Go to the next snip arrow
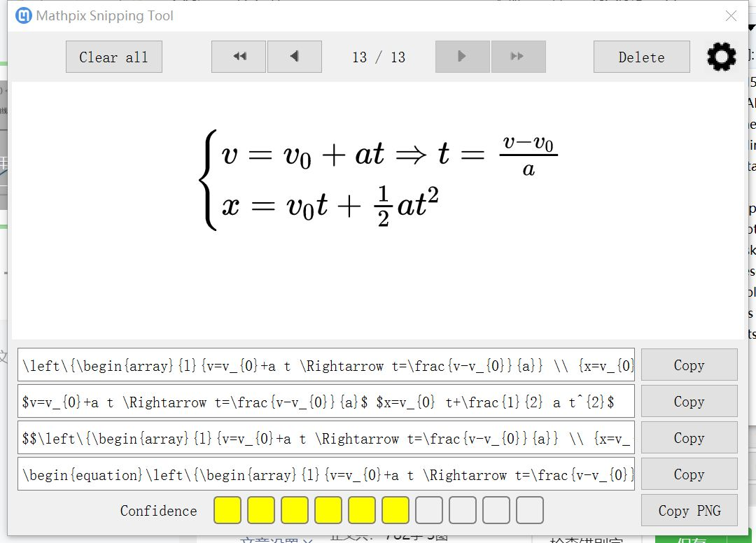The height and width of the screenshot is (543, 756). tap(463, 57)
